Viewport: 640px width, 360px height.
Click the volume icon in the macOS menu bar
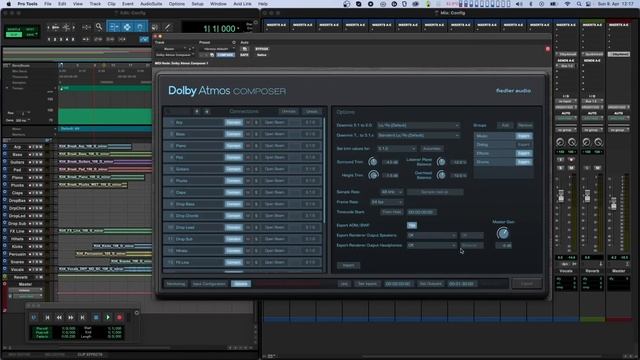click(519, 4)
